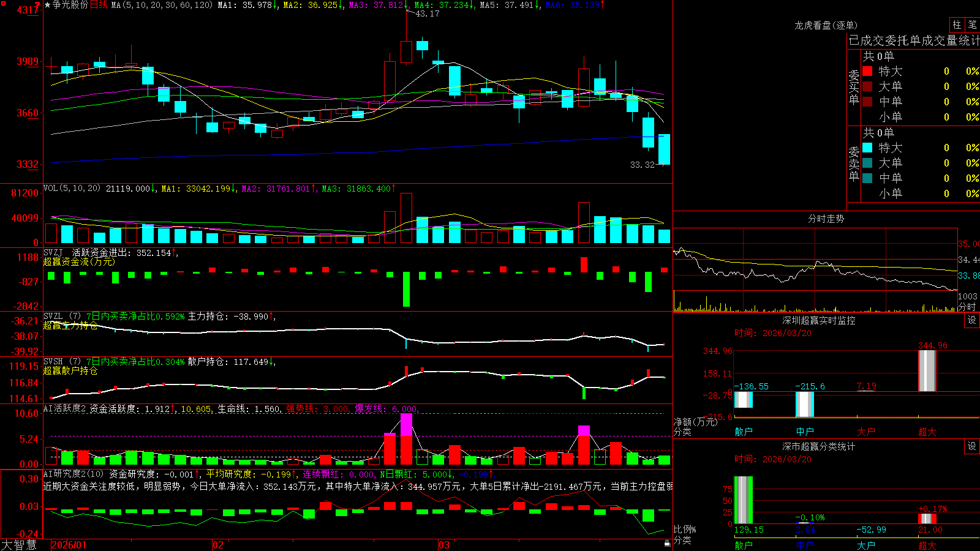This screenshot has height=551, width=980.
Task: Click the 龙虎看盘(逐单) panel title
Action: (x=826, y=25)
